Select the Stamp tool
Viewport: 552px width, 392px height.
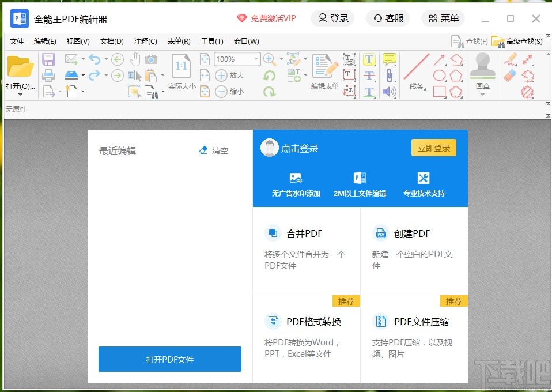(483, 66)
